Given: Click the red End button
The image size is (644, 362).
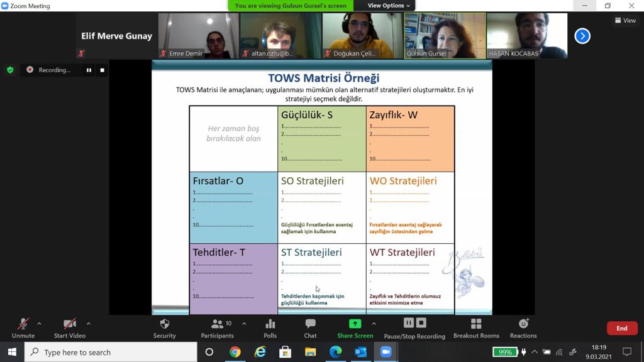Looking at the screenshot, I should pos(621,328).
